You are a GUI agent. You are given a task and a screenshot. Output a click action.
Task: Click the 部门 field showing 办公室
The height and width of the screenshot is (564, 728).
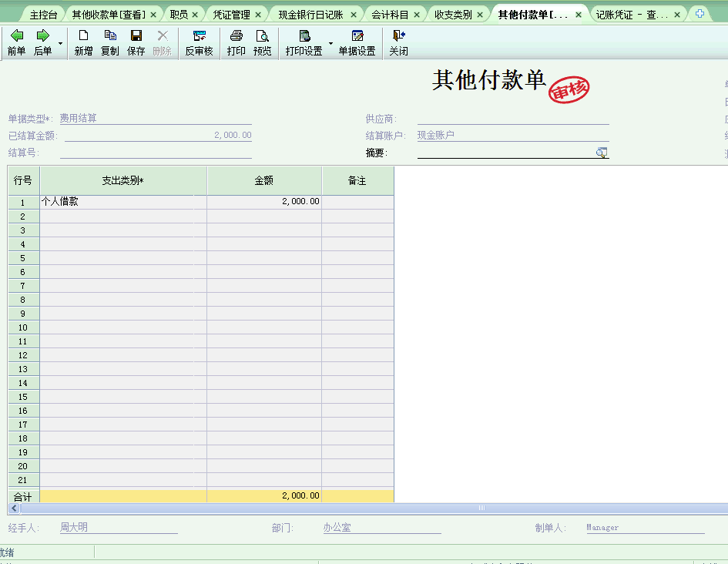(x=381, y=527)
